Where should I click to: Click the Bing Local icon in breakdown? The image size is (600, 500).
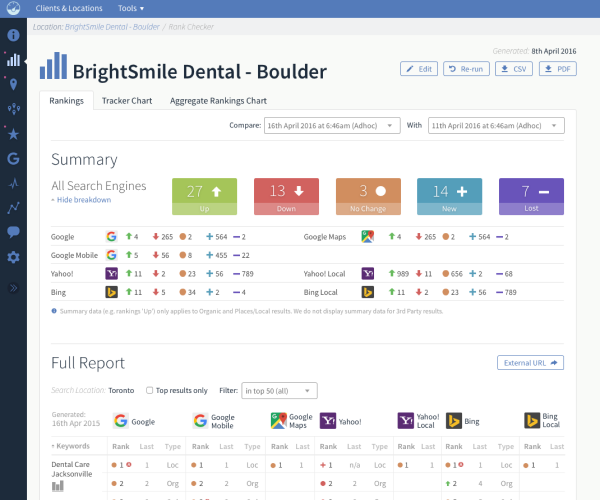tap(368, 292)
